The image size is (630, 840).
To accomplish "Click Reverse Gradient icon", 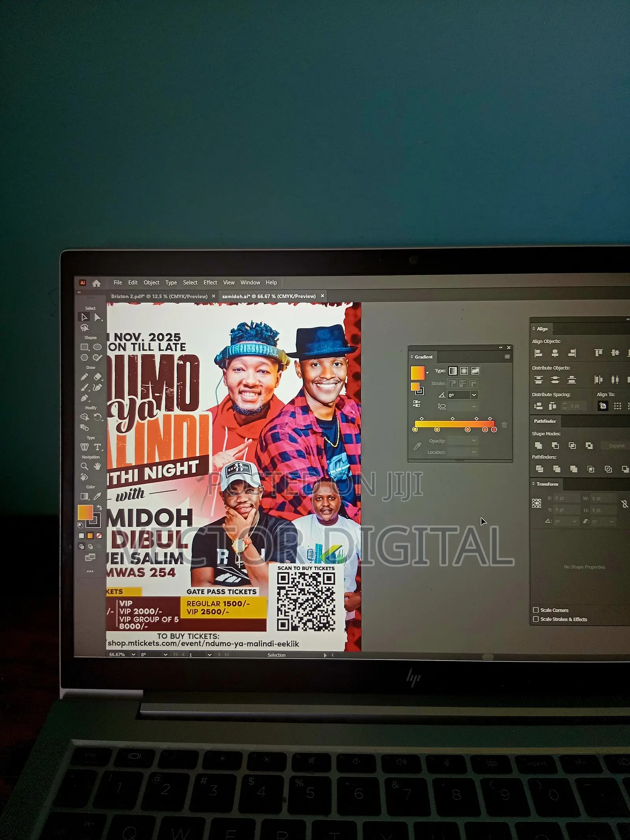I will click(416, 403).
